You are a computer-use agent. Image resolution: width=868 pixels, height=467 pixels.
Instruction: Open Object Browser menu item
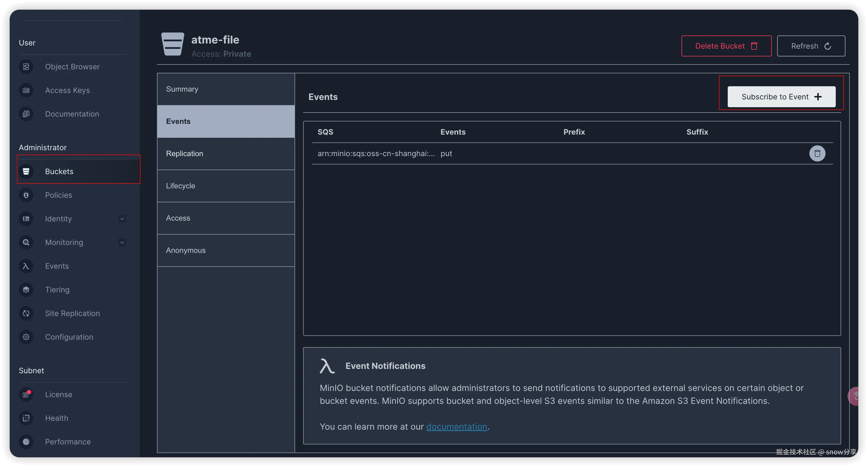(x=73, y=67)
